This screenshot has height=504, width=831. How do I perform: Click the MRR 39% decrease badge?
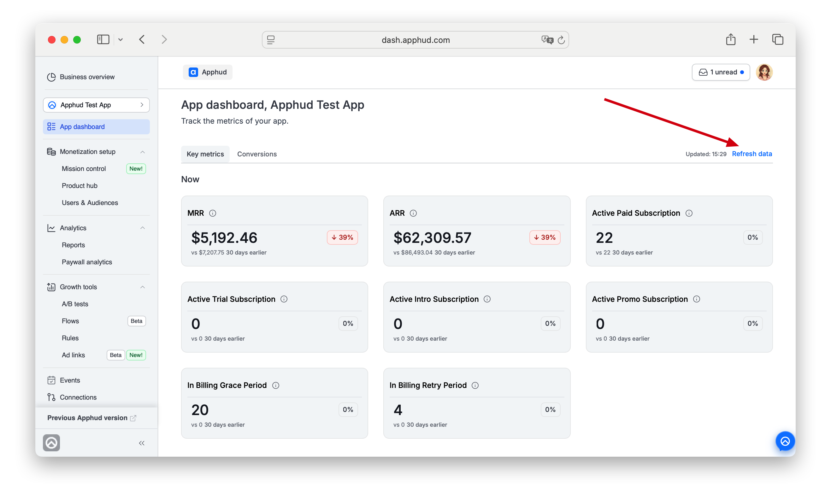[x=342, y=237]
